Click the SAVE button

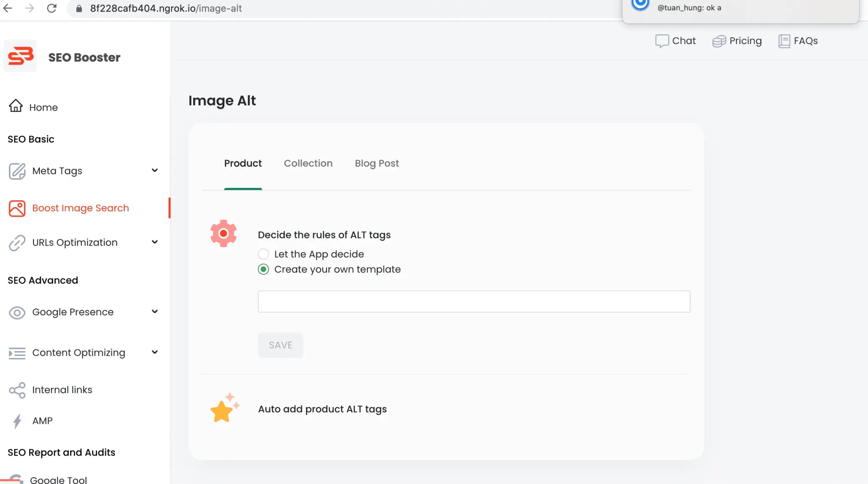click(x=281, y=345)
